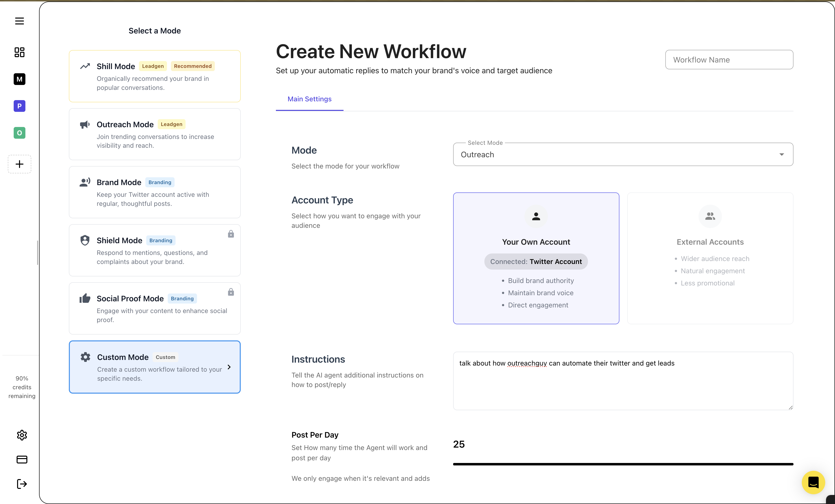The height and width of the screenshot is (504, 835).
Task: Open billing via the card icon
Action: [x=22, y=459]
